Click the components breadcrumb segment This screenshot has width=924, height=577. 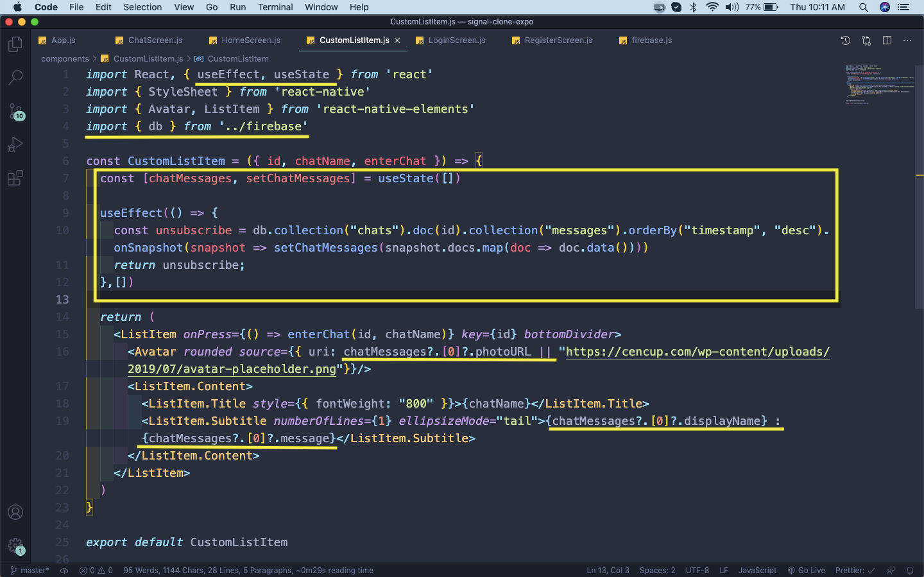point(65,58)
